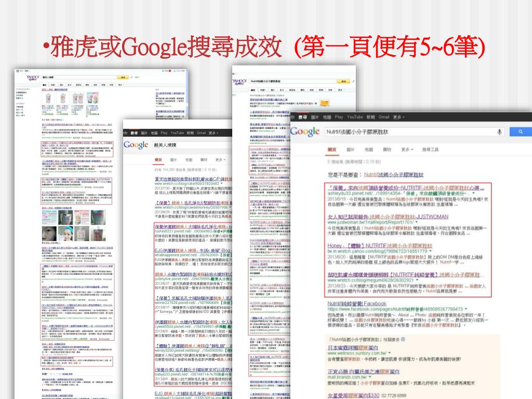The width and height of the screenshot is (532, 399).
Task: Click yellow search button in leftmost Yahoo window
Action: tap(123, 77)
